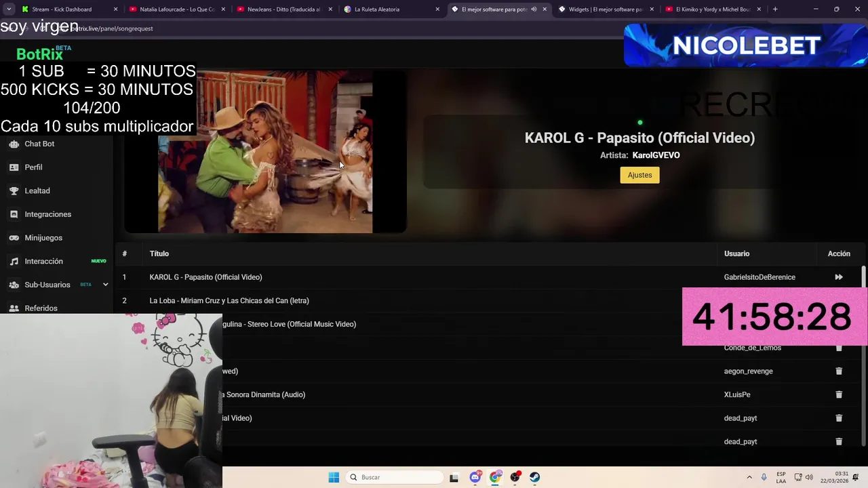Open volume control in system tray
Screen dimensions: 868x488
809,477
